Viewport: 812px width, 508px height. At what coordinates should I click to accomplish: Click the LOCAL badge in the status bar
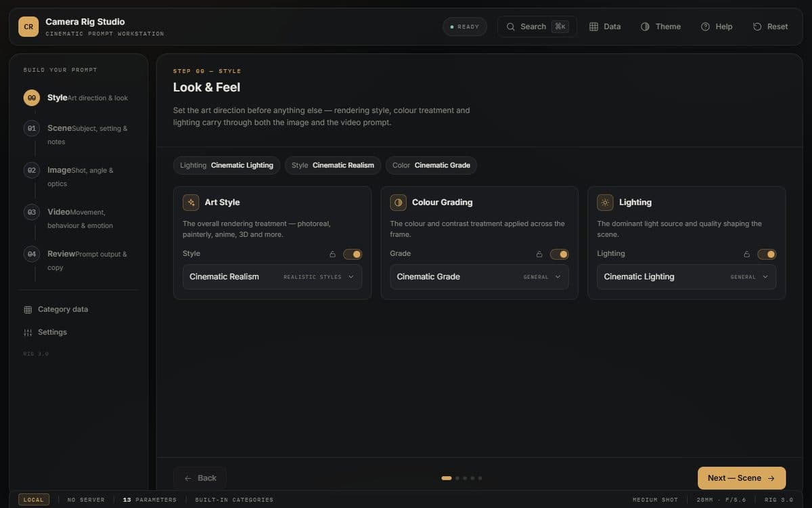pyautogui.click(x=34, y=500)
